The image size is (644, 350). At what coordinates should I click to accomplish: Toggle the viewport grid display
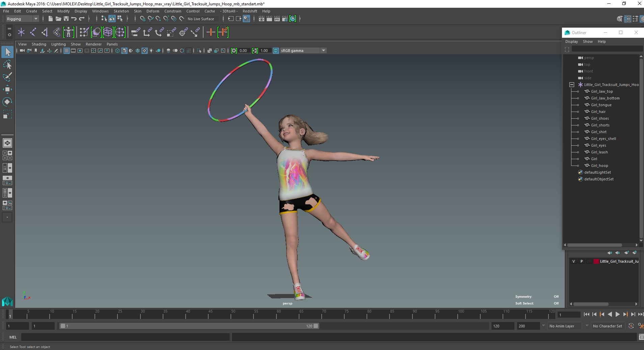(x=66, y=51)
